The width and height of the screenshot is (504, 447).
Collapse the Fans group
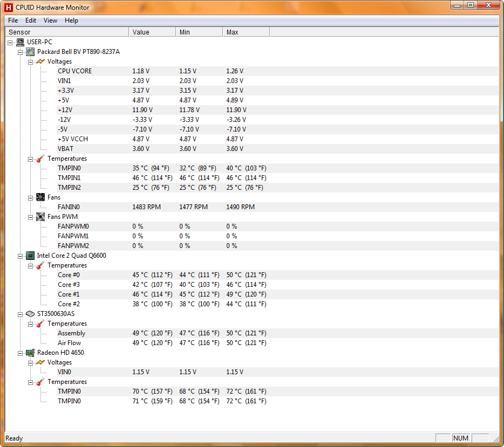30,198
